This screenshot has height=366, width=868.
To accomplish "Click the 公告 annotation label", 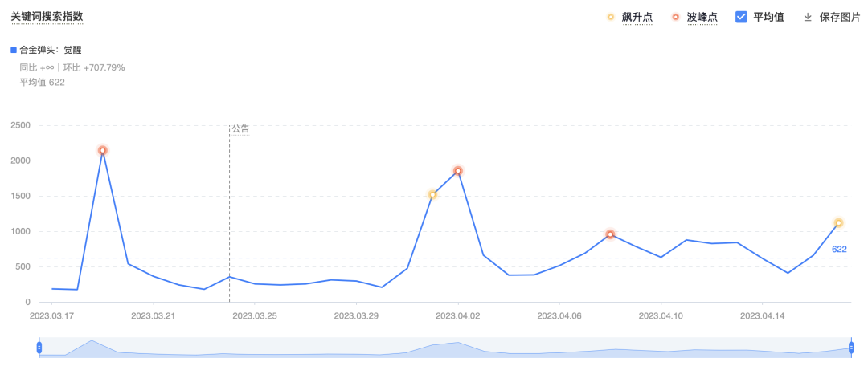I will tap(240, 128).
